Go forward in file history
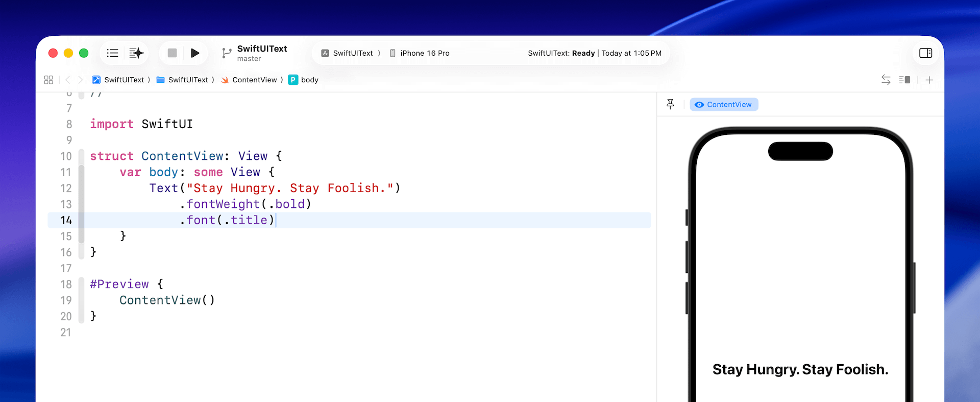 point(80,80)
